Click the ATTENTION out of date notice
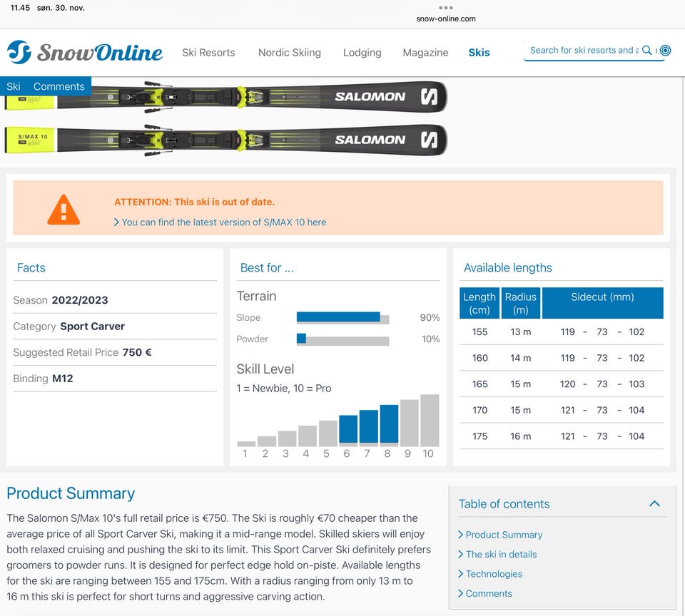The width and height of the screenshot is (685, 616). click(194, 202)
